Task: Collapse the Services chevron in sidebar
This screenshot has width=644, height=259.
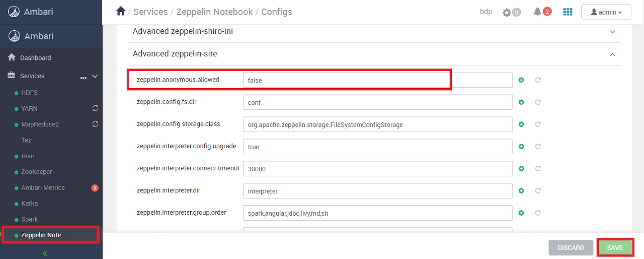Action: 95,76
